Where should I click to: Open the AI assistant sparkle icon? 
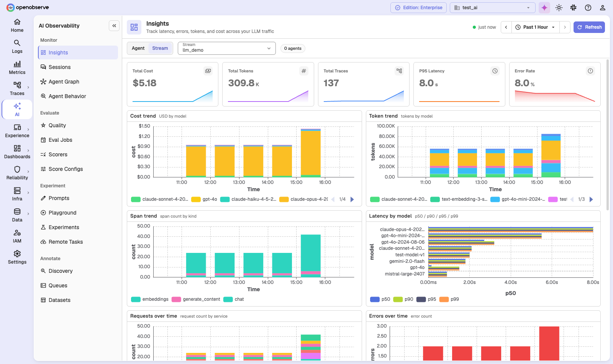tap(544, 8)
